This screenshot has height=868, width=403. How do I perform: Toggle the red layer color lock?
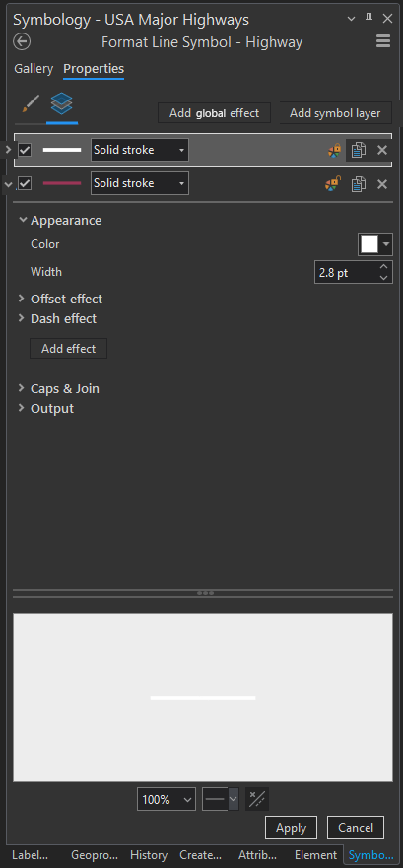click(333, 184)
